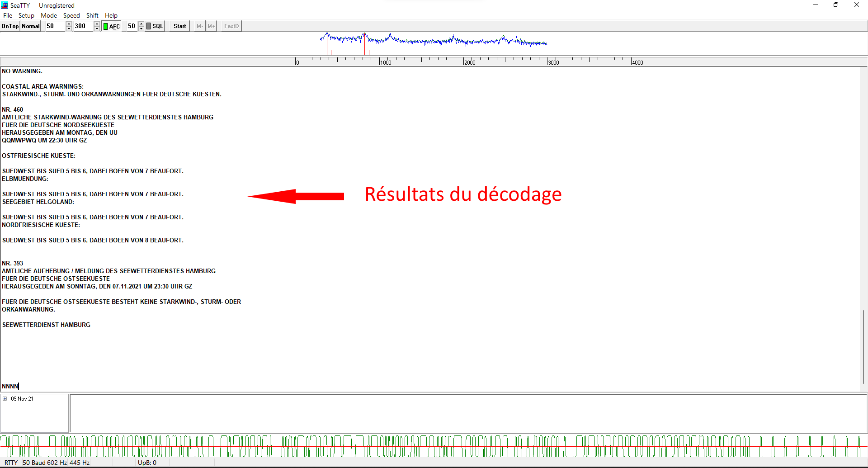The height and width of the screenshot is (468, 868).
Task: Open the Setup menu
Action: pyautogui.click(x=26, y=15)
